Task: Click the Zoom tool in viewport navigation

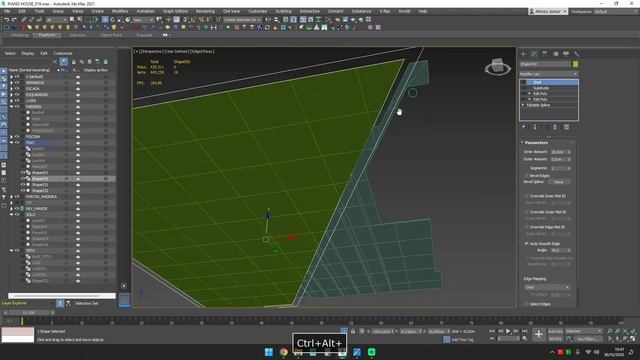Action: click(x=610, y=331)
